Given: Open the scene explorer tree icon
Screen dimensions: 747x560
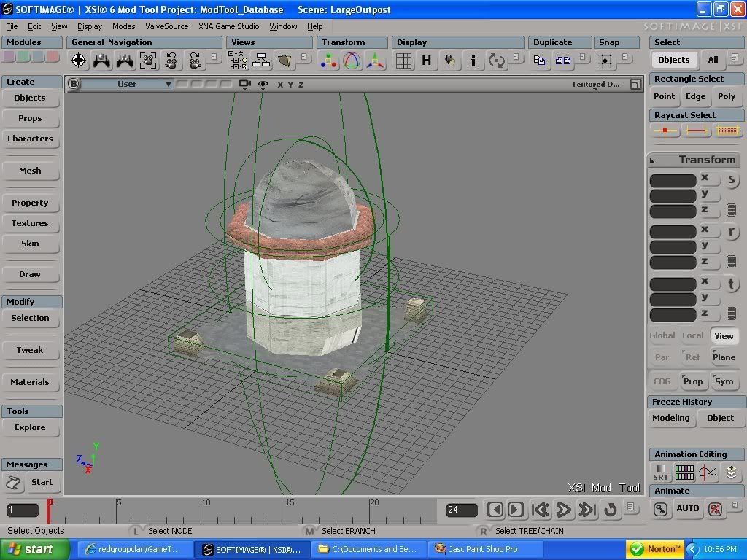Looking at the screenshot, I should click(x=238, y=61).
